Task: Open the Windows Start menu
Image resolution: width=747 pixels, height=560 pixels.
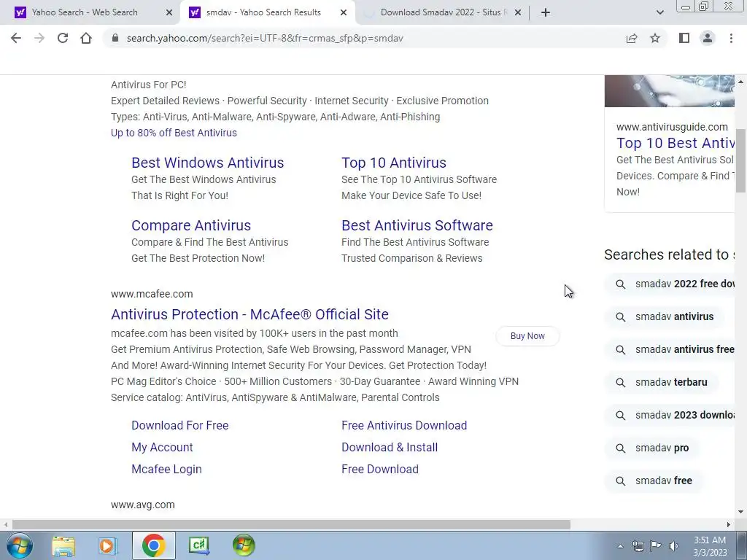Action: tap(20, 545)
